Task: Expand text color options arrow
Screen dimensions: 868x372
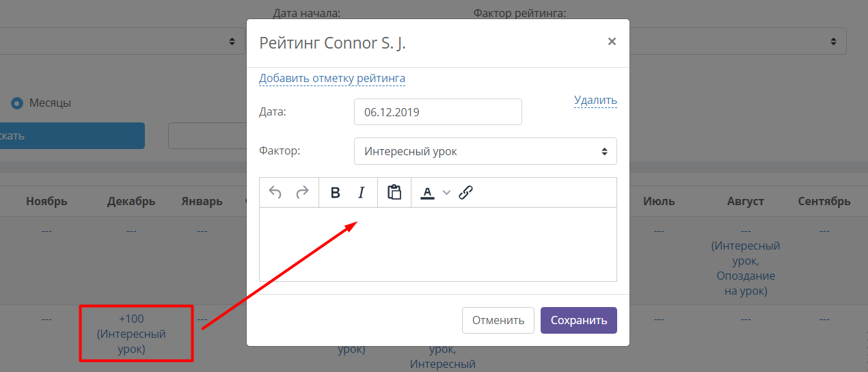Action: (446, 193)
